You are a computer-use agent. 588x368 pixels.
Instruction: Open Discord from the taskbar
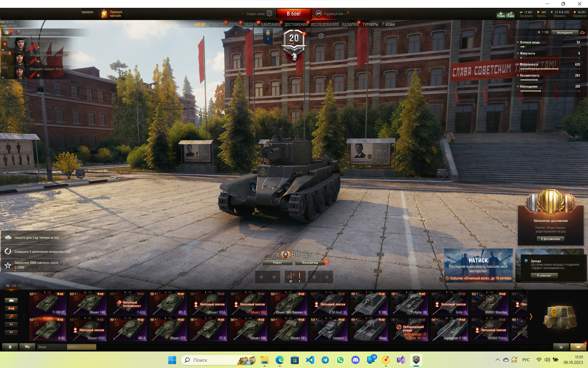coord(356,360)
